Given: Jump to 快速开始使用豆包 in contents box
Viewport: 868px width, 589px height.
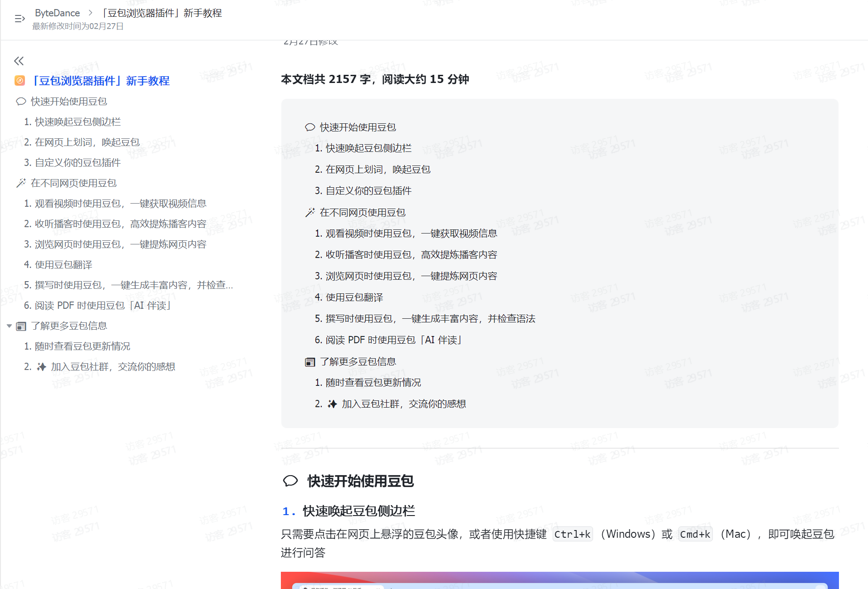Looking at the screenshot, I should coord(358,127).
